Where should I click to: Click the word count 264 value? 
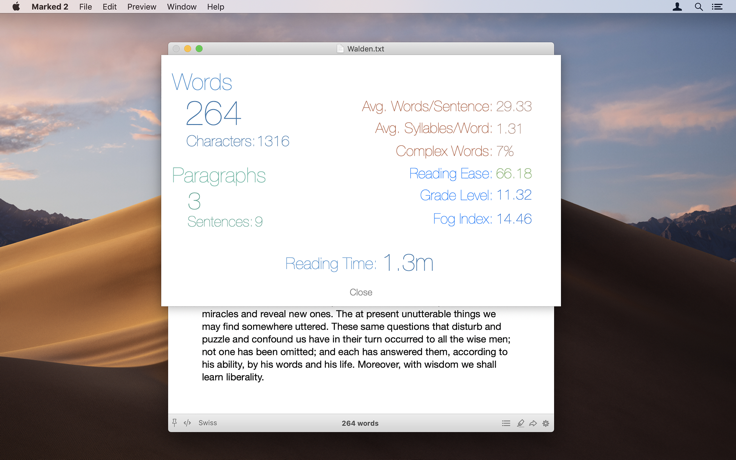[213, 114]
